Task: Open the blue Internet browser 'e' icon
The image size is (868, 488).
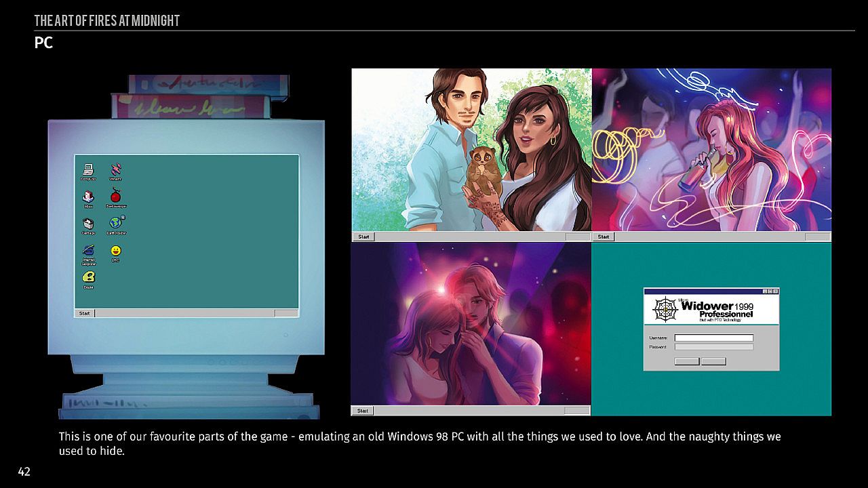Action: coord(88,254)
